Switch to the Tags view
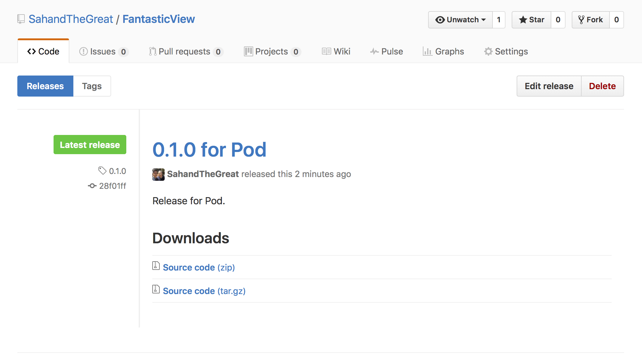The width and height of the screenshot is (642, 364). click(x=92, y=86)
